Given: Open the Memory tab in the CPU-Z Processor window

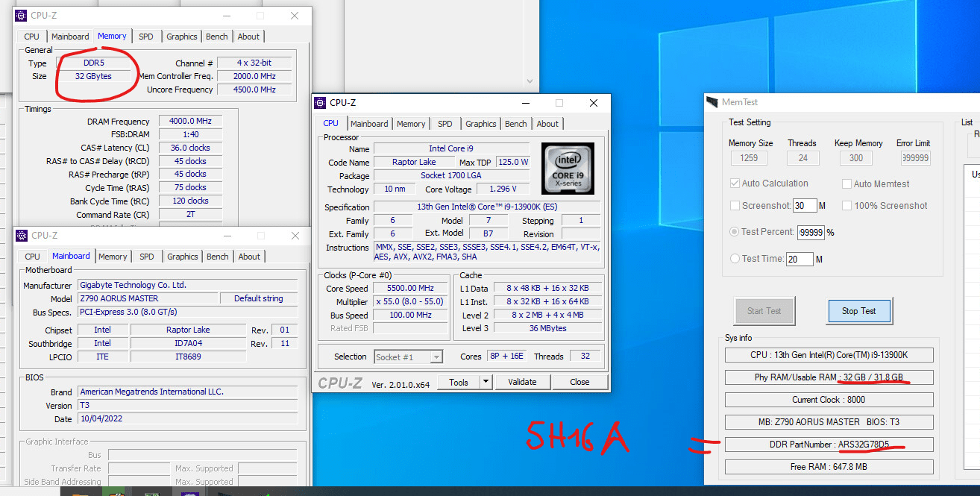Looking at the screenshot, I should [411, 124].
